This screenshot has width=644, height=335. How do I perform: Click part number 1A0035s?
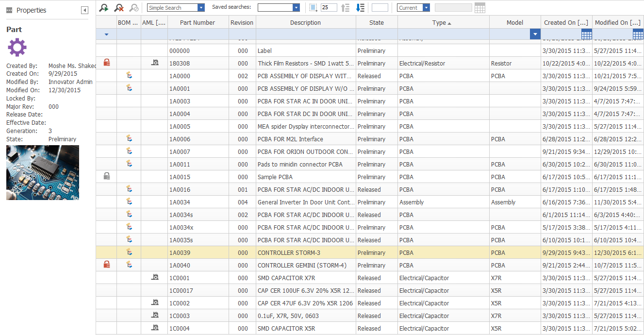click(181, 240)
